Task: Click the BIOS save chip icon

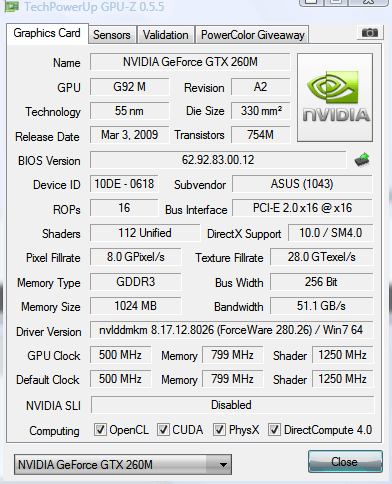Action: [362, 160]
